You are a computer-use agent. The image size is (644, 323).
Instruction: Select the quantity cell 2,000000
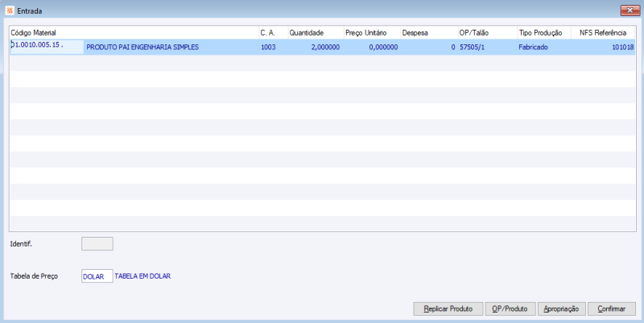click(x=316, y=48)
